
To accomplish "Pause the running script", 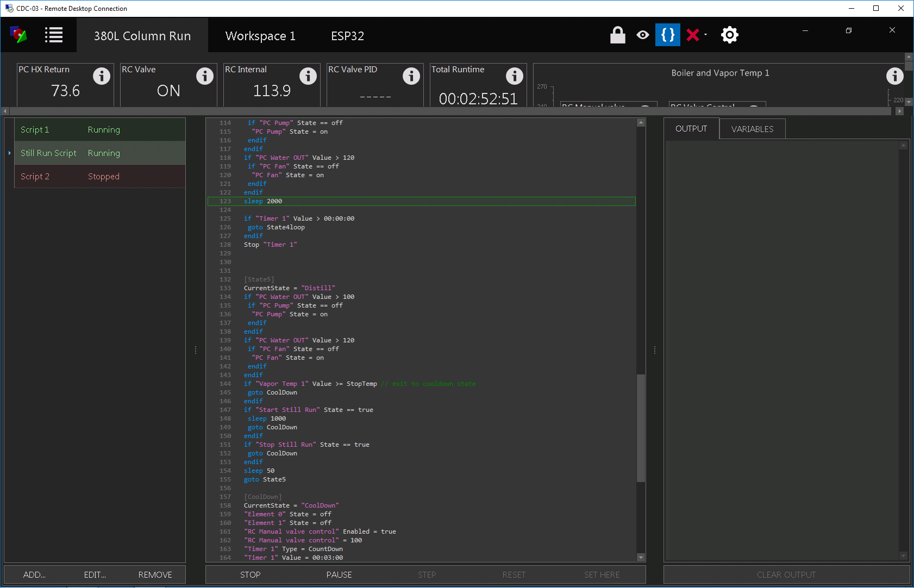I will pyautogui.click(x=339, y=575).
